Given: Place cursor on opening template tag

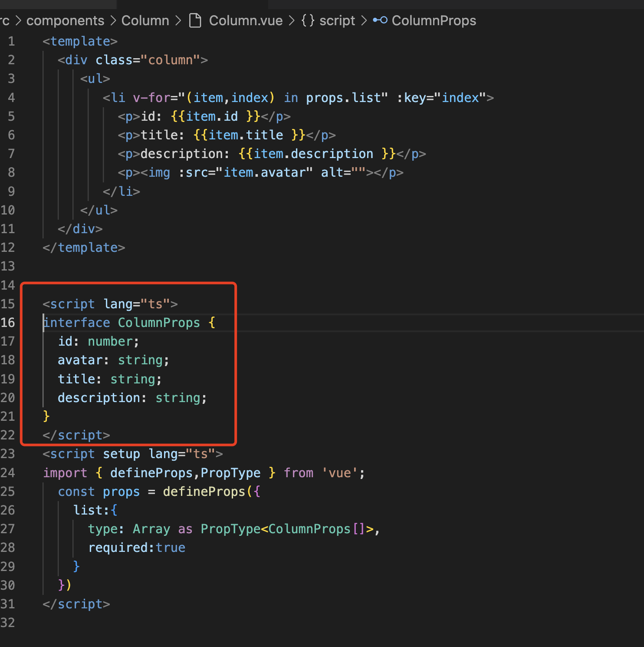Looking at the screenshot, I should (80, 41).
